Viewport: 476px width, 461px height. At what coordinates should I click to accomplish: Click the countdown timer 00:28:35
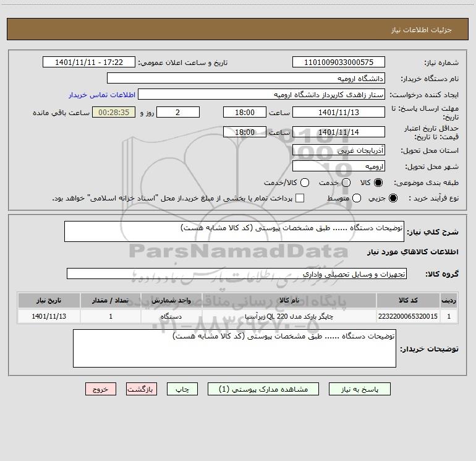coord(114,112)
